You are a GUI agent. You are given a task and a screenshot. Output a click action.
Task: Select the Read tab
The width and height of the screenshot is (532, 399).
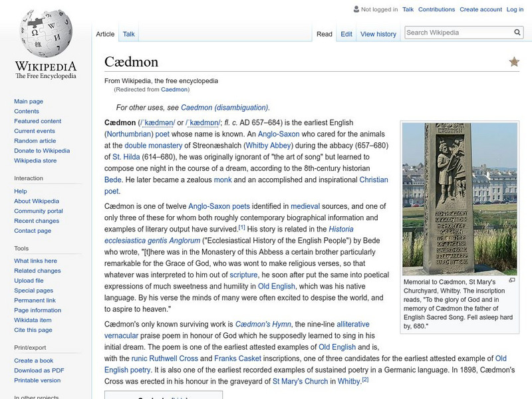(325, 34)
